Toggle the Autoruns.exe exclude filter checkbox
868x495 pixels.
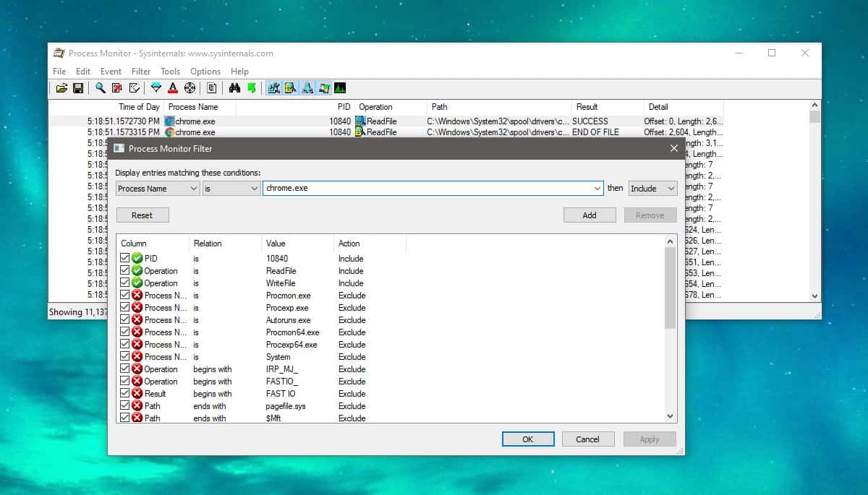coord(125,319)
